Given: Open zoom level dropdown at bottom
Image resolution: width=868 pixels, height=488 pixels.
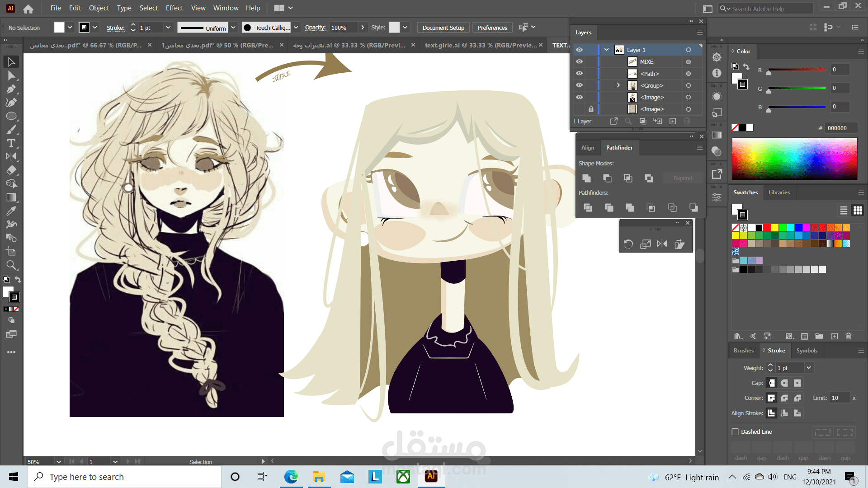Looking at the screenshot, I should (x=58, y=462).
